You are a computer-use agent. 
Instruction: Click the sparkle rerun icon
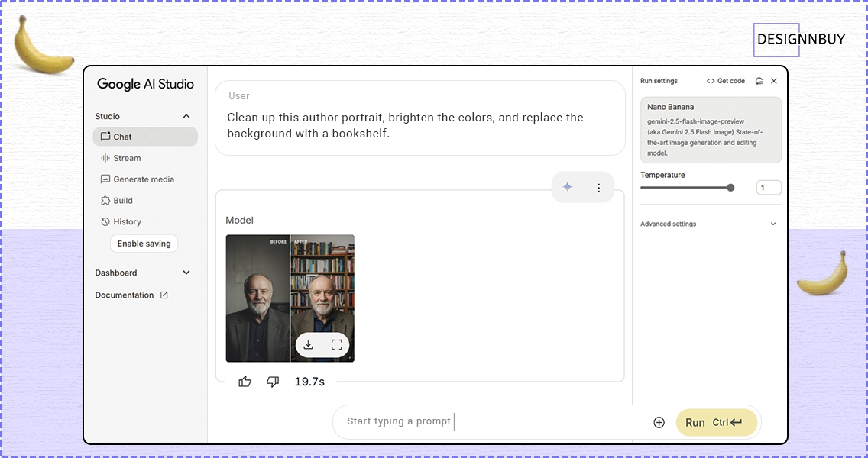[568, 188]
